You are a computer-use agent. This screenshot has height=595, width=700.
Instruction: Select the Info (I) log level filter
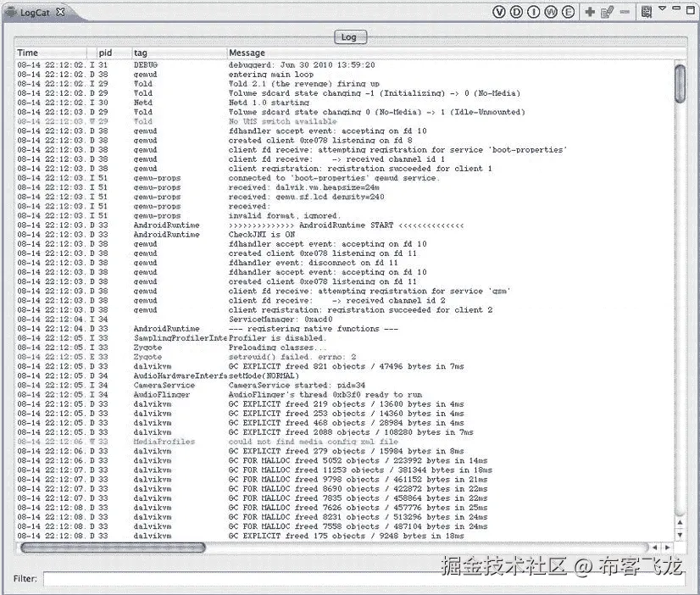point(534,12)
